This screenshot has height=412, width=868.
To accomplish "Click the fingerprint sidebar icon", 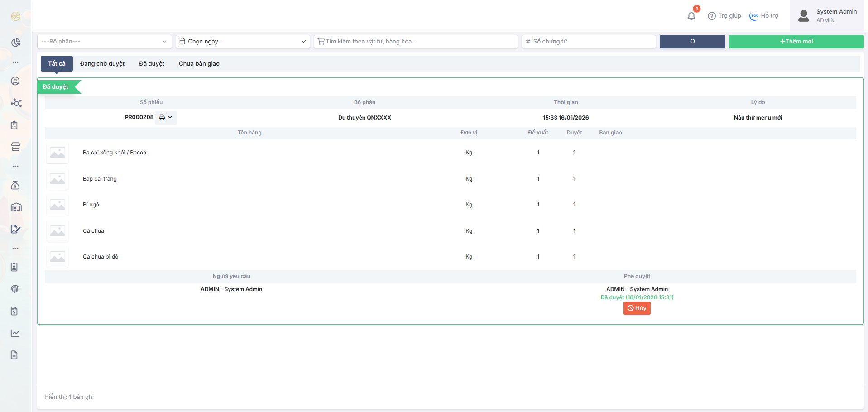I will tap(15, 289).
